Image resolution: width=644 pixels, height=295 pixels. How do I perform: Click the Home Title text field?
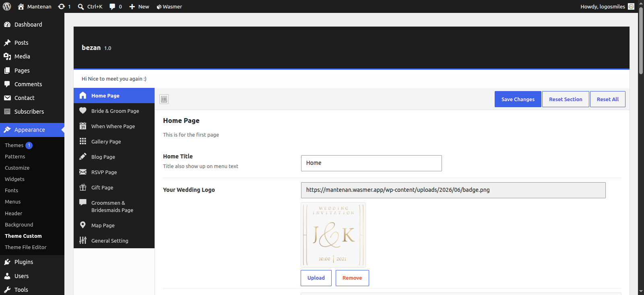click(x=372, y=163)
